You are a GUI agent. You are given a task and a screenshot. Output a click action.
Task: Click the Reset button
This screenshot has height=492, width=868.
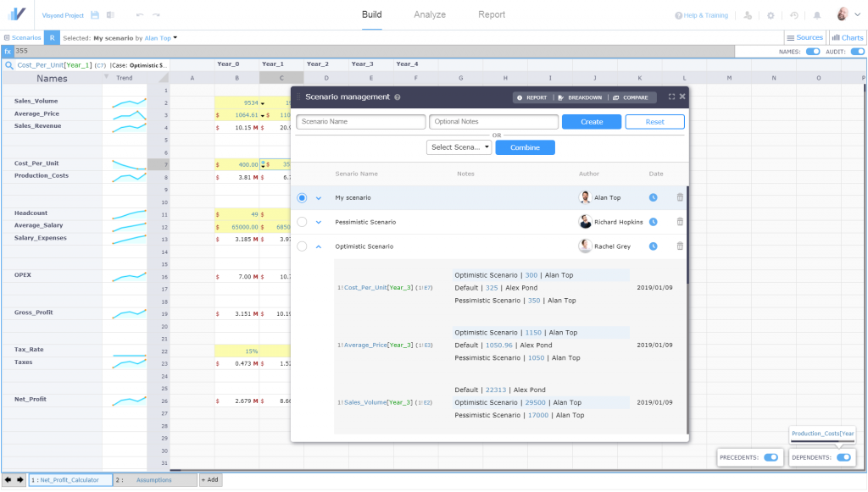pos(655,122)
